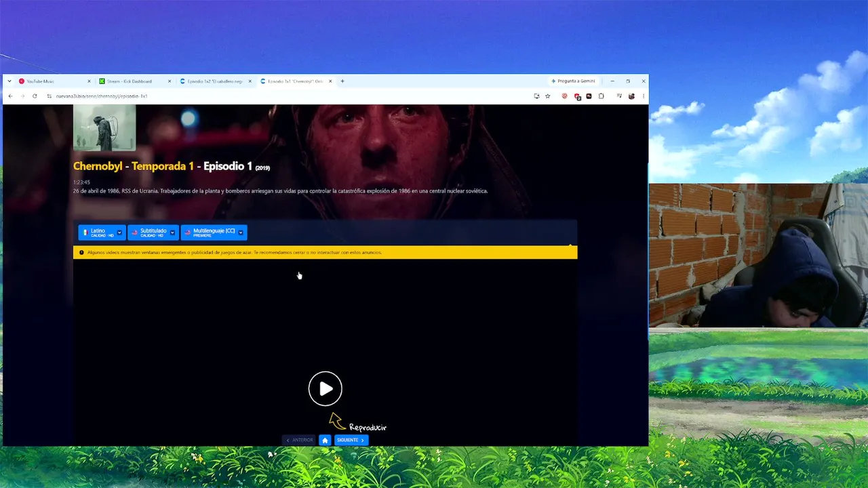The width and height of the screenshot is (868, 488).
Task: Bookmark this page with the star icon
Action: coord(548,96)
